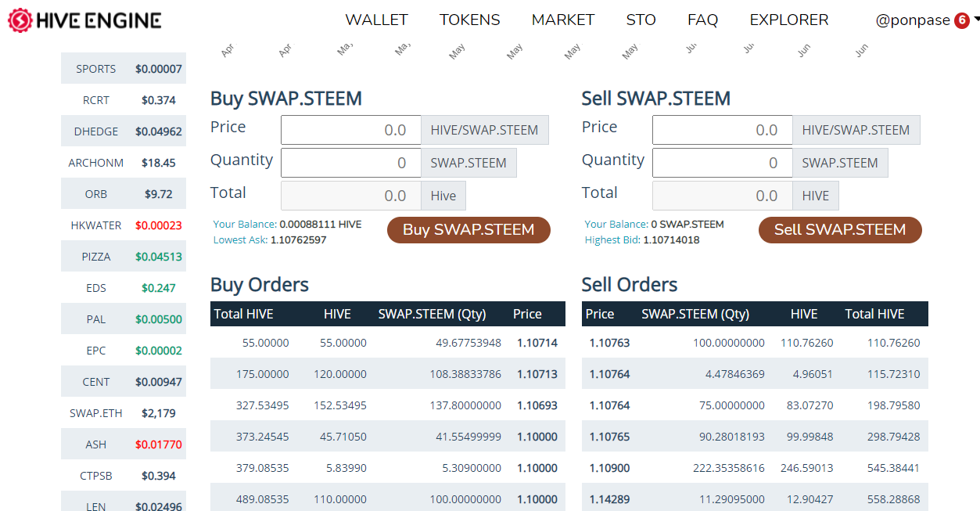Select CTPSB token in sidebar
The image size is (980, 511).
tap(124, 476)
